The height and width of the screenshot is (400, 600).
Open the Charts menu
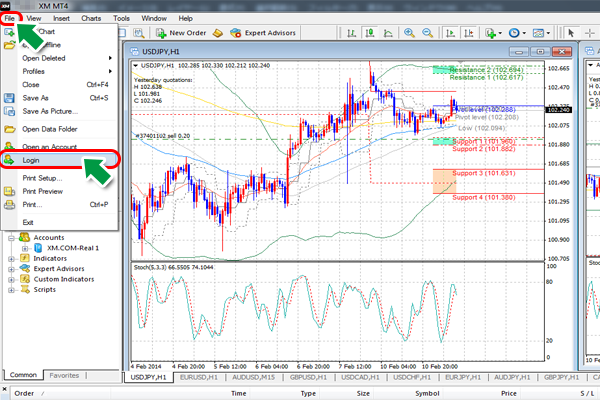tap(91, 18)
